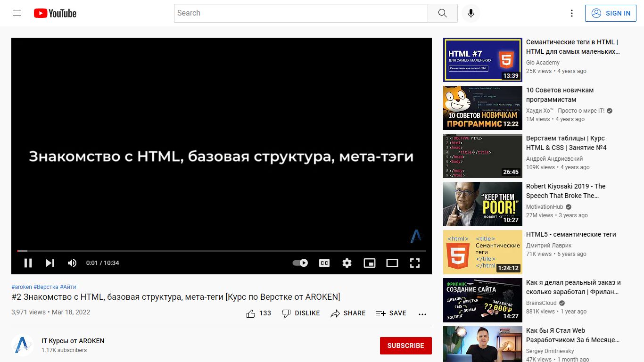Click the AROKEN watermark in player
Viewport: 644px width, 362px height.
point(416,236)
